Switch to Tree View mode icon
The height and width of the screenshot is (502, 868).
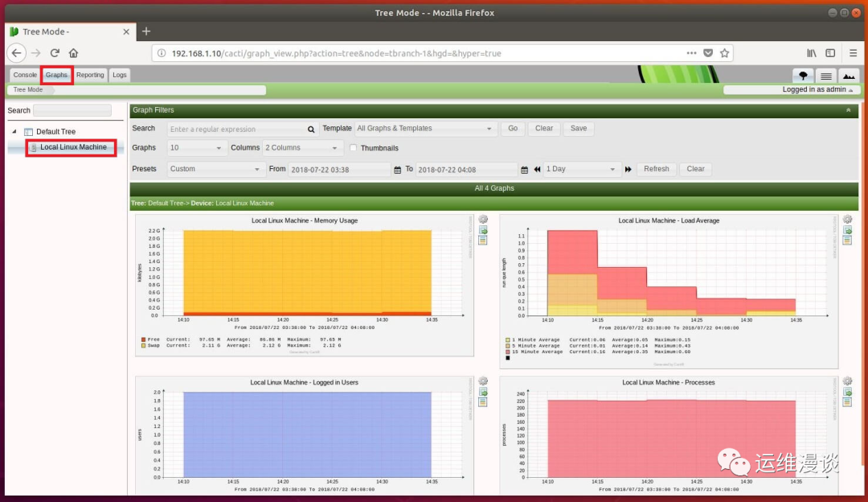click(x=803, y=76)
